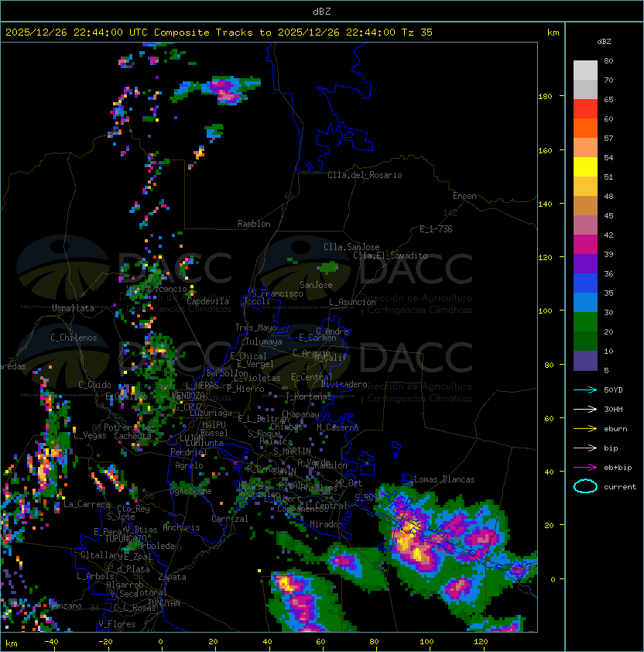
Task: Click the '140' km tick on the vertical axis
Action: [545, 204]
